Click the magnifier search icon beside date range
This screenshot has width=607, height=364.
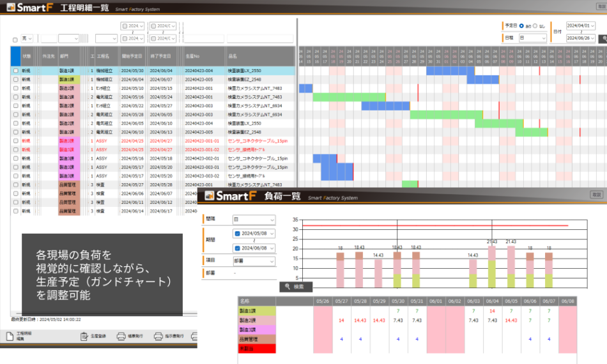tap(602, 38)
